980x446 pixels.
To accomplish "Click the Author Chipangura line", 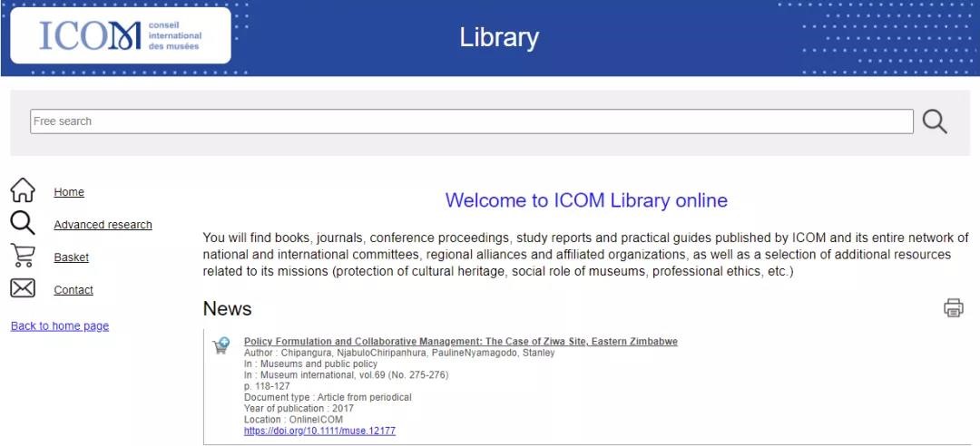I will click(399, 353).
